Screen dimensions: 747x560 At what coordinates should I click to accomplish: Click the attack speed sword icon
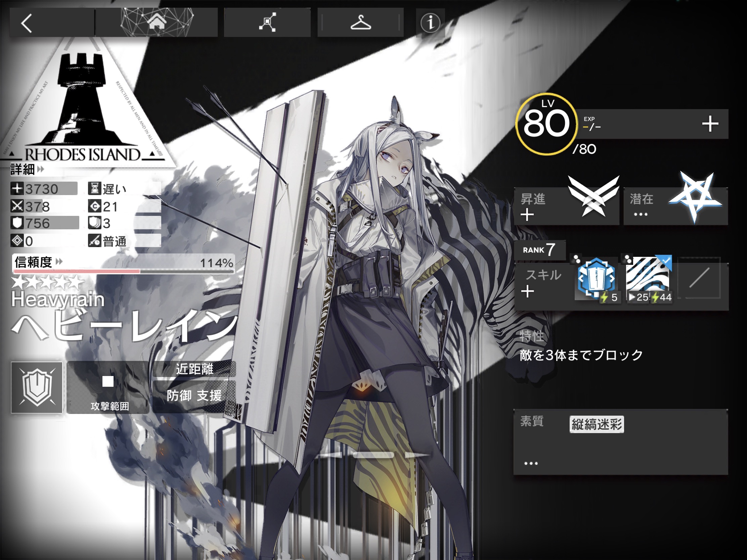[x=95, y=241]
